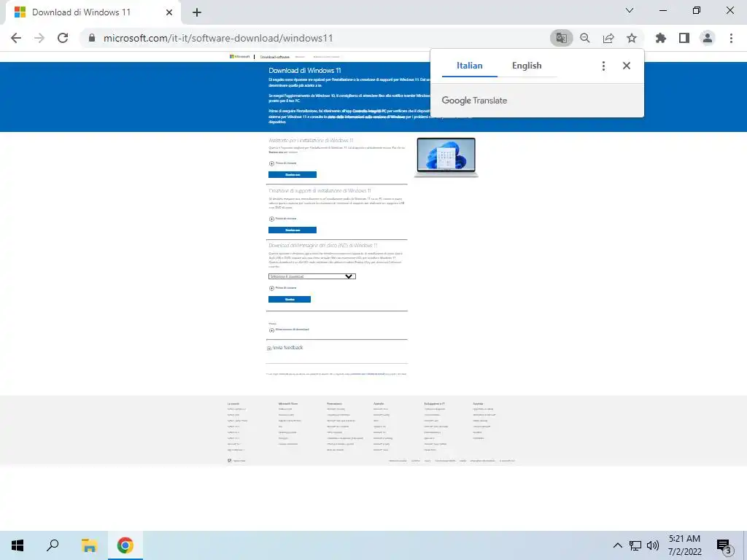Open a new tab with plus button
Viewport: 747px width, 560px height.
pyautogui.click(x=197, y=12)
